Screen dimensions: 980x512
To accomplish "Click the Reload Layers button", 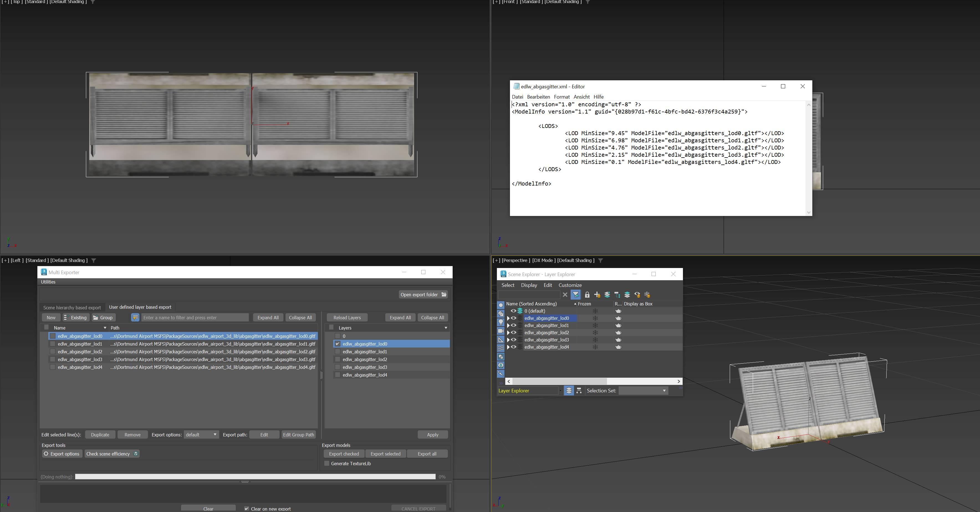I will (x=347, y=317).
